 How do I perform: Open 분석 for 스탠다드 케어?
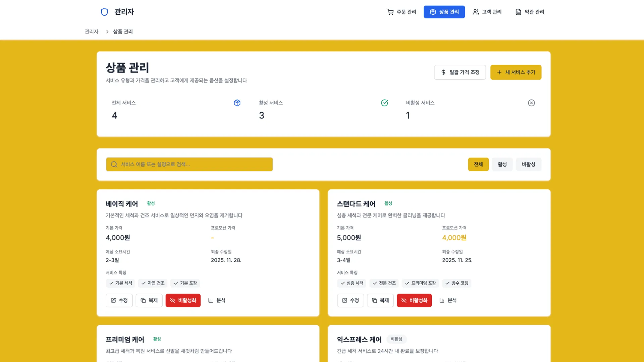point(448,300)
